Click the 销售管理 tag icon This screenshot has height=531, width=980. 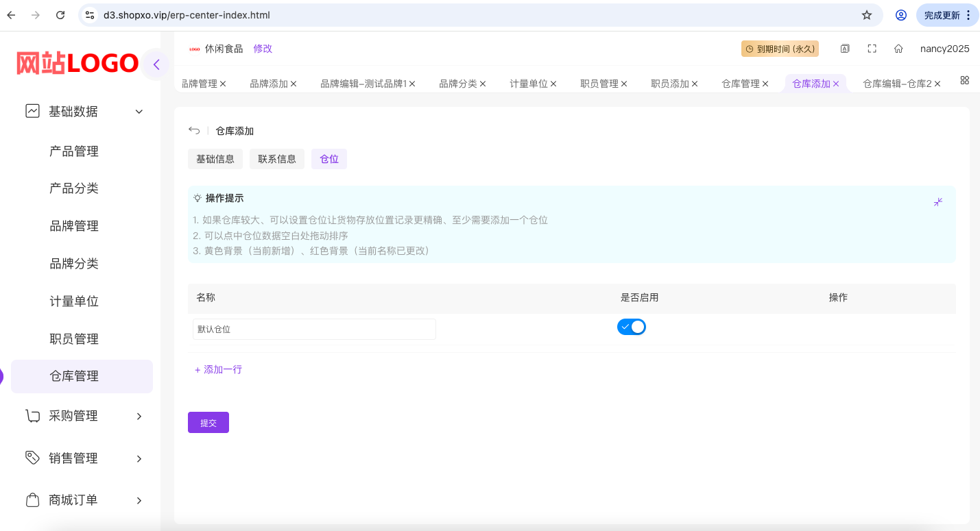pos(32,458)
